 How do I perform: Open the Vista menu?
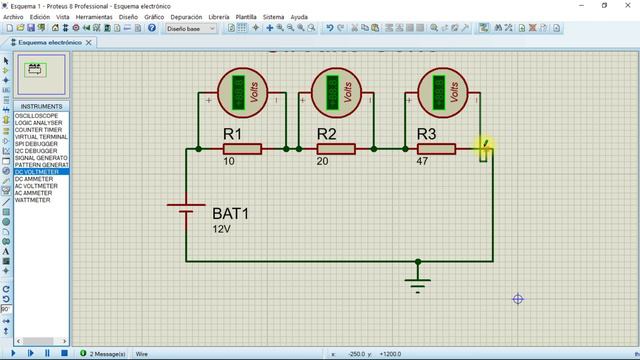tap(62, 17)
